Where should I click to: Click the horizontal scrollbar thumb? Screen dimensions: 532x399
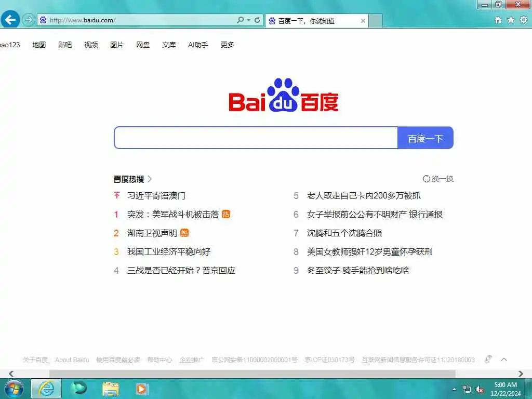click(x=252, y=374)
